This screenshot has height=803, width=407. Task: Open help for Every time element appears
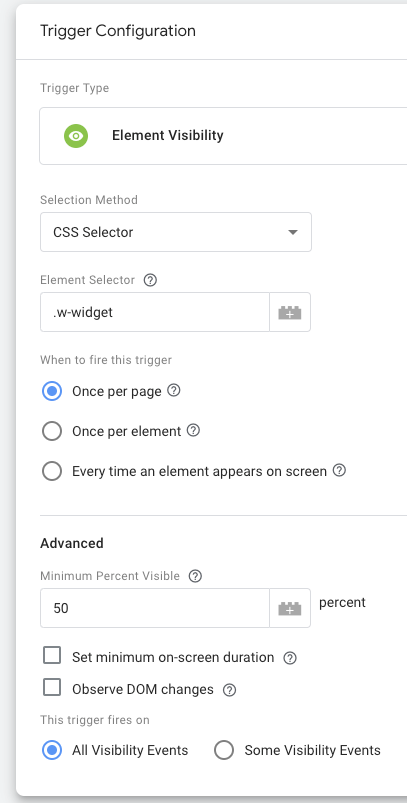(x=339, y=470)
